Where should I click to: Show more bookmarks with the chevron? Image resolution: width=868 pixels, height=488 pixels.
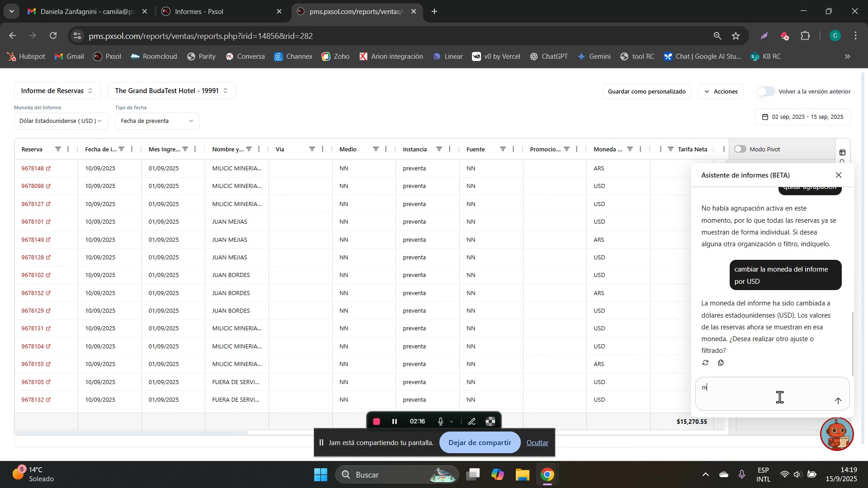click(848, 56)
